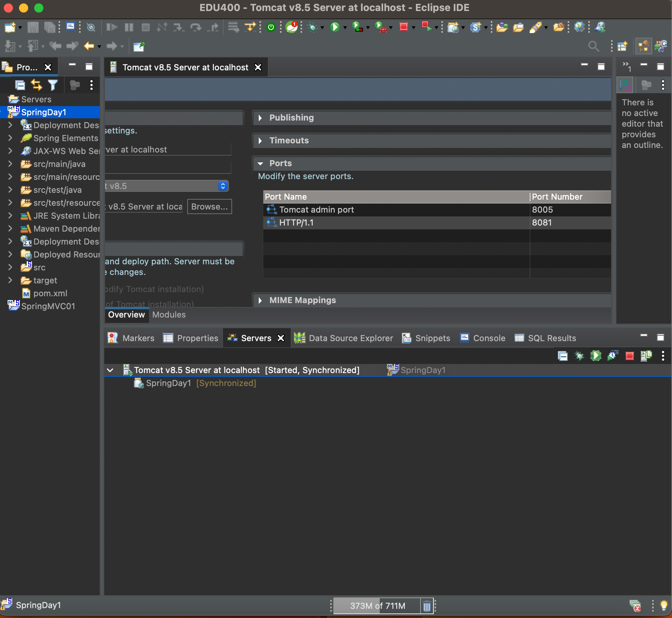Click the Browse... button
This screenshot has height=618, width=672.
point(209,207)
